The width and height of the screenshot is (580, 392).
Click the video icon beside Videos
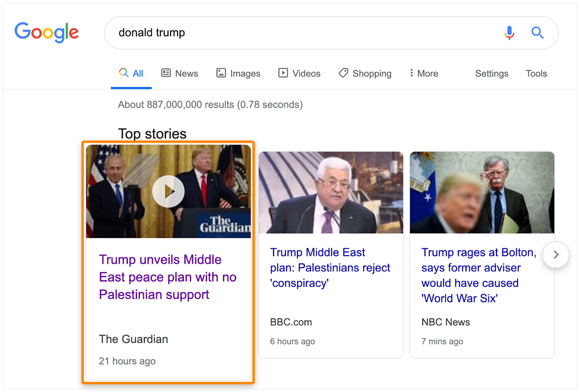(x=283, y=73)
